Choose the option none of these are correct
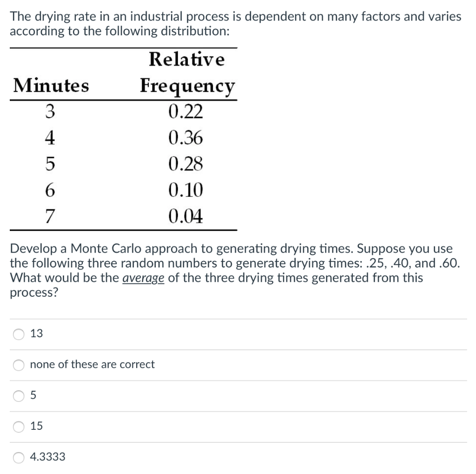The image size is (476, 474). pos(18,365)
